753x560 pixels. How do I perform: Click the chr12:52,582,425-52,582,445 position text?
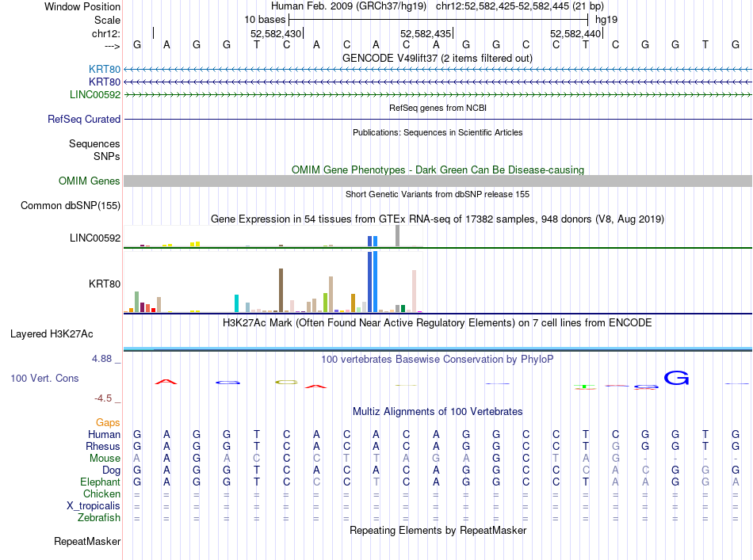click(x=520, y=6)
